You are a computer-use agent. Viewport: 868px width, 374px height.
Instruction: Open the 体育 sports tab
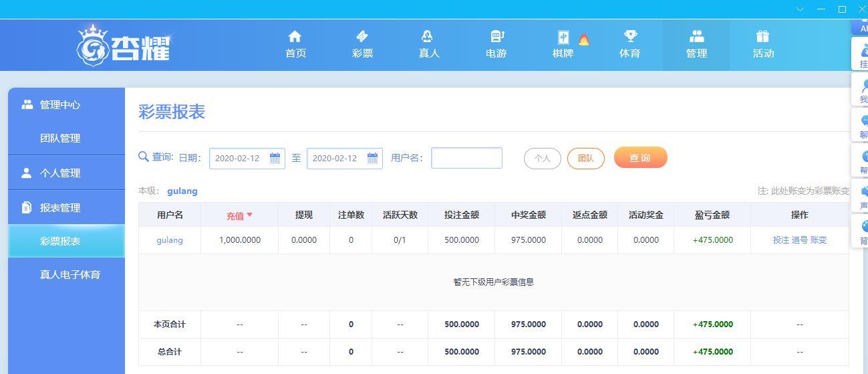coord(629,44)
